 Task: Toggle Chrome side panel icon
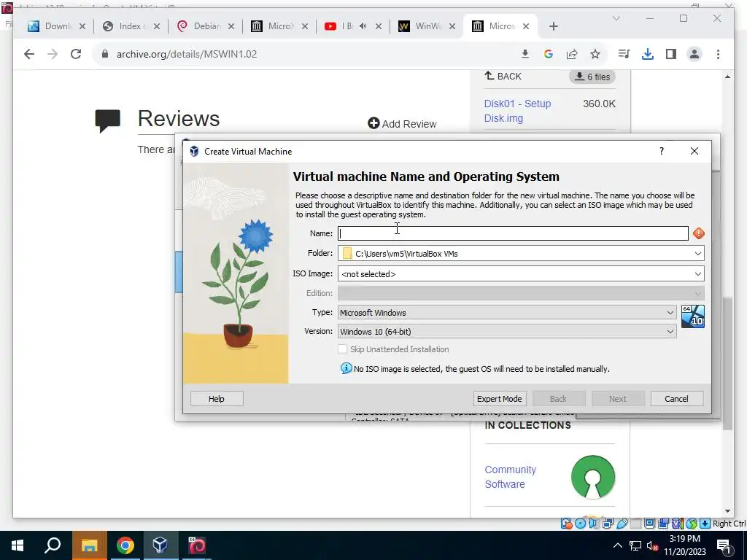click(x=671, y=54)
